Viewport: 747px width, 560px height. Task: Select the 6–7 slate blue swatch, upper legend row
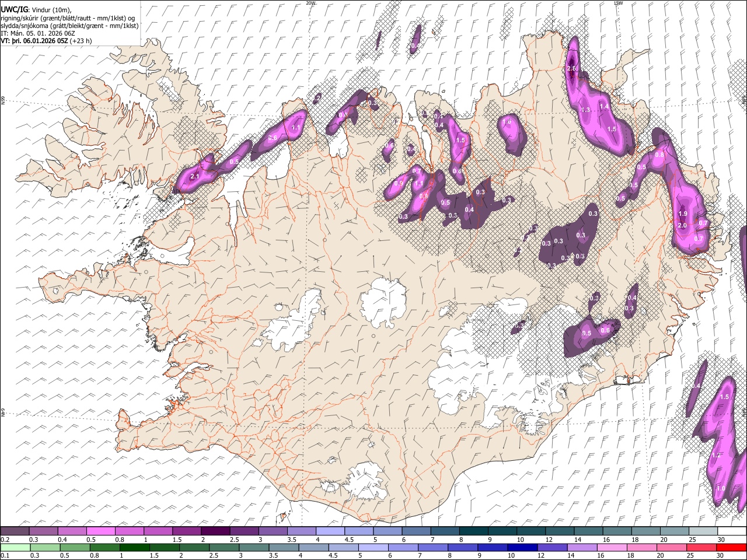[x=415, y=531]
